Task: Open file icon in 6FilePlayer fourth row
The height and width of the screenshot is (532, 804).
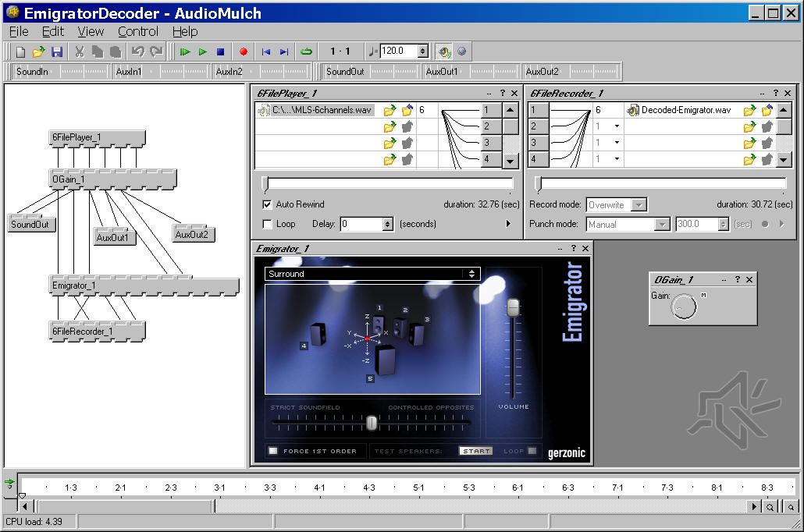Action: coord(390,159)
